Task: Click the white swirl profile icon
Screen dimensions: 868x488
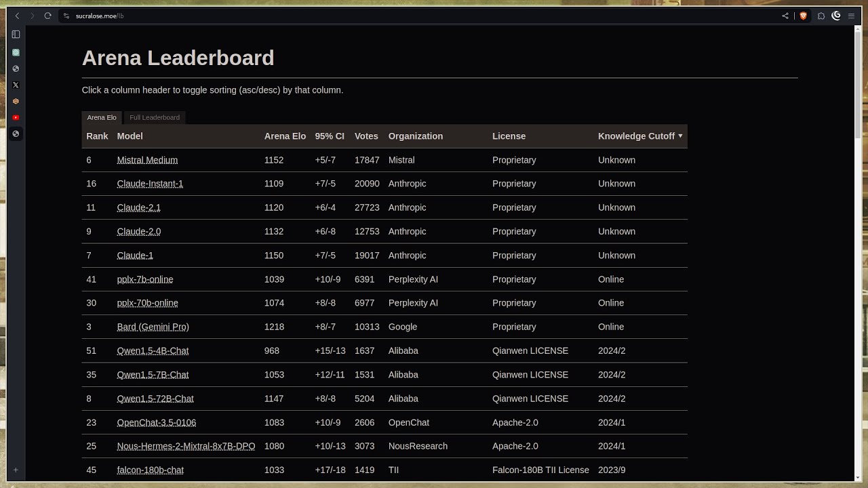Action: (836, 16)
